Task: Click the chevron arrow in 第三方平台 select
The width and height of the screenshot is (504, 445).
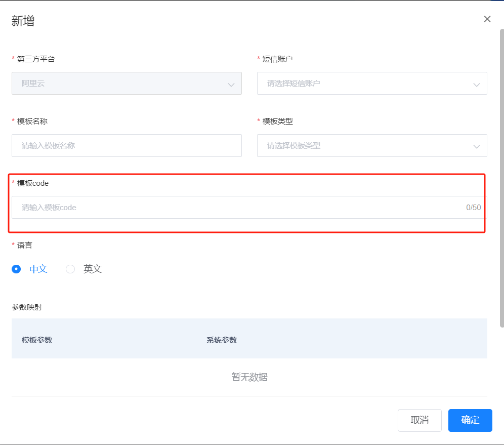Action: click(231, 85)
